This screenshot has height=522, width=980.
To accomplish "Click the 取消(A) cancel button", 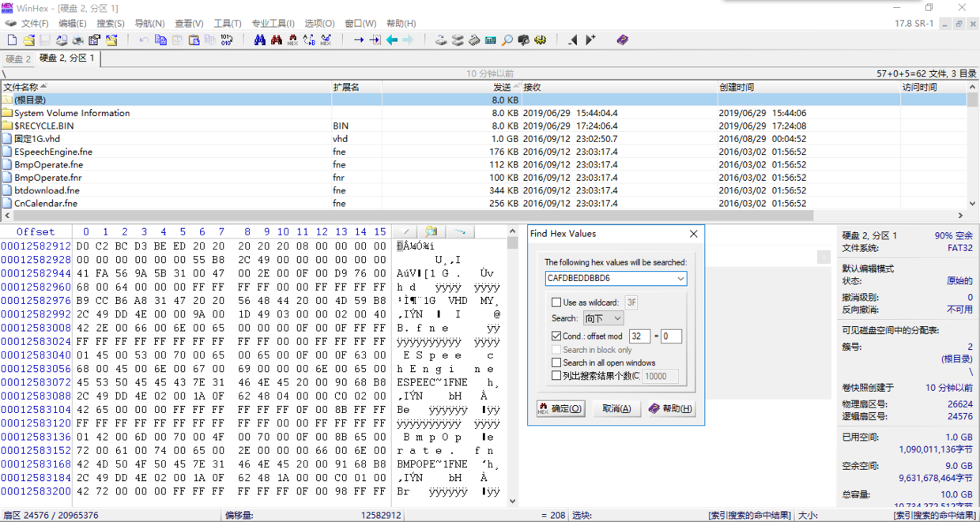I will [x=616, y=408].
